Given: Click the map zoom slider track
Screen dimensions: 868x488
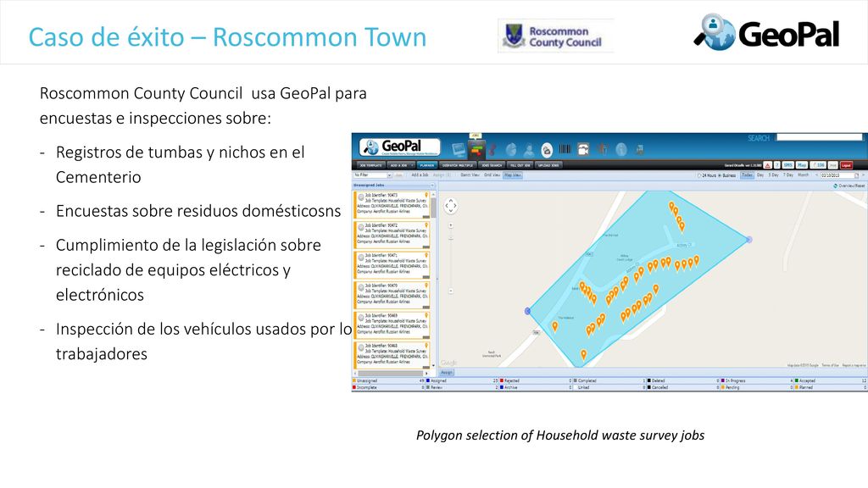Looking at the screenshot, I should click(451, 258).
